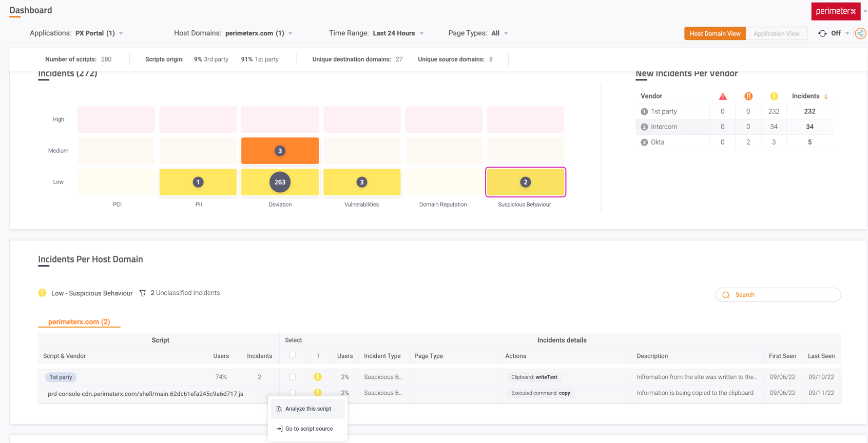Switch to Application View
The width and height of the screenshot is (868, 443).
(776, 33)
